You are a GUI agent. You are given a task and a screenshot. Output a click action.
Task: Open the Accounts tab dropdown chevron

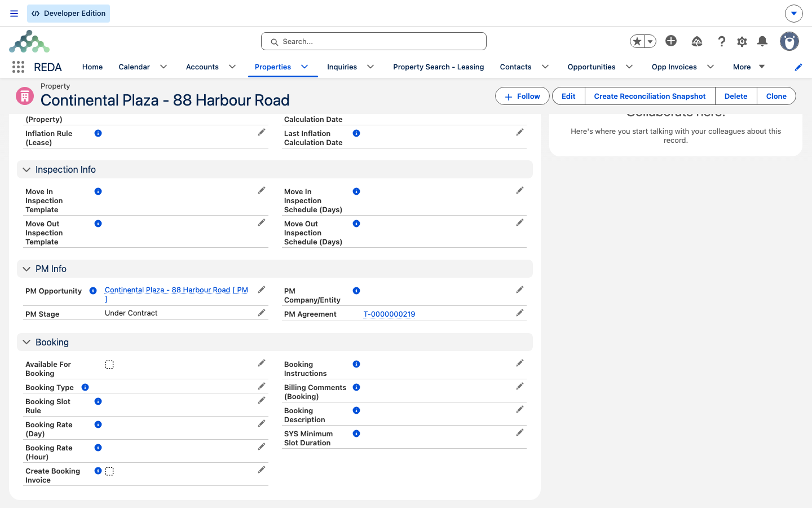coord(232,67)
